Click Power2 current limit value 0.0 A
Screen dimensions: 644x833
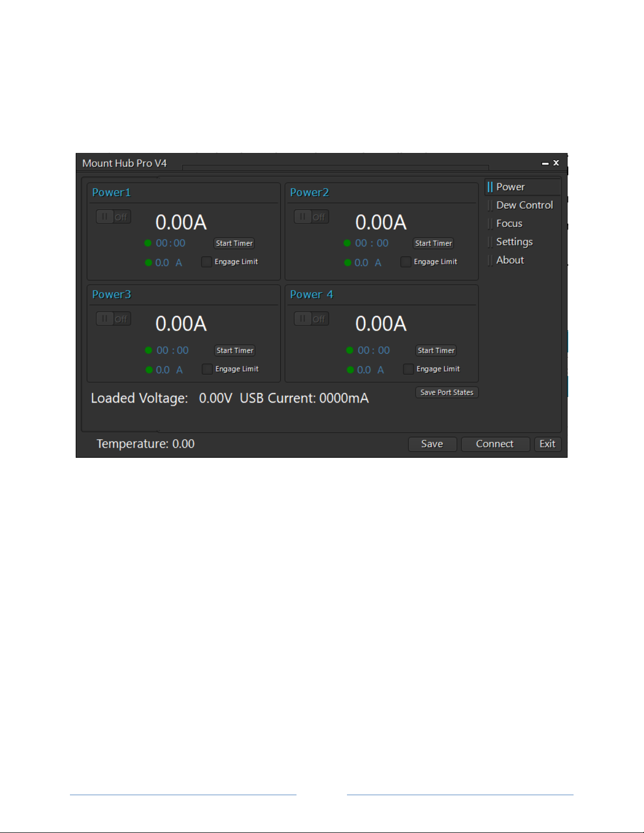(368, 263)
